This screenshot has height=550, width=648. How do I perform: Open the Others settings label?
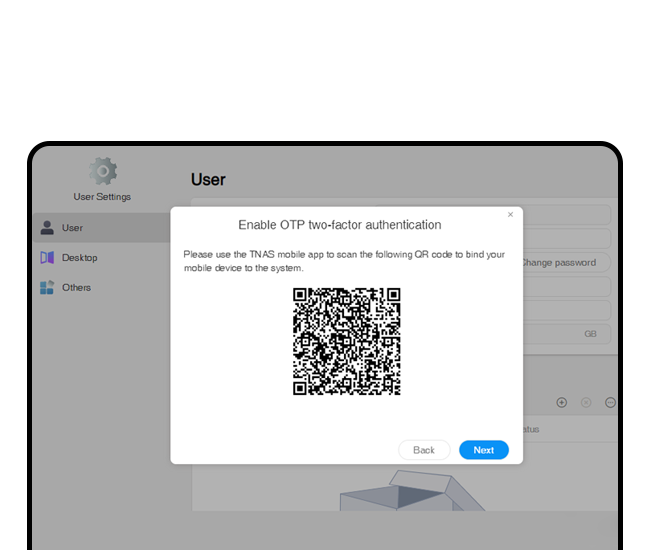click(76, 288)
